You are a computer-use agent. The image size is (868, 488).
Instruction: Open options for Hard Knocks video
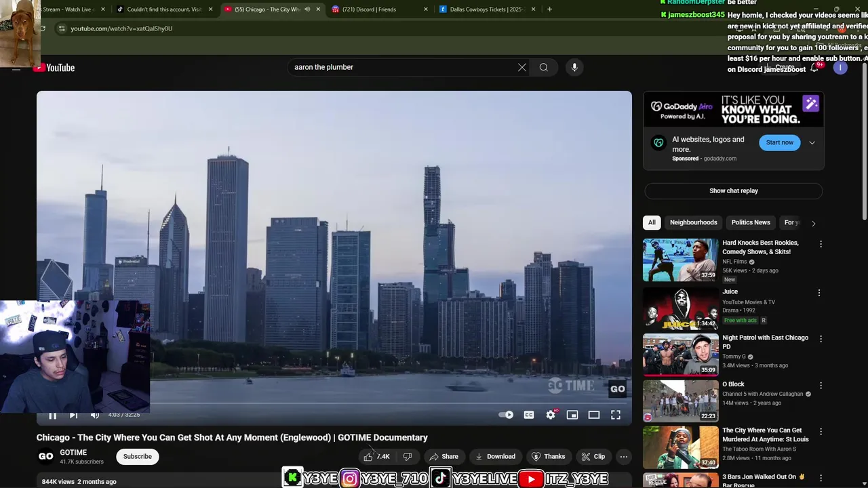click(821, 244)
